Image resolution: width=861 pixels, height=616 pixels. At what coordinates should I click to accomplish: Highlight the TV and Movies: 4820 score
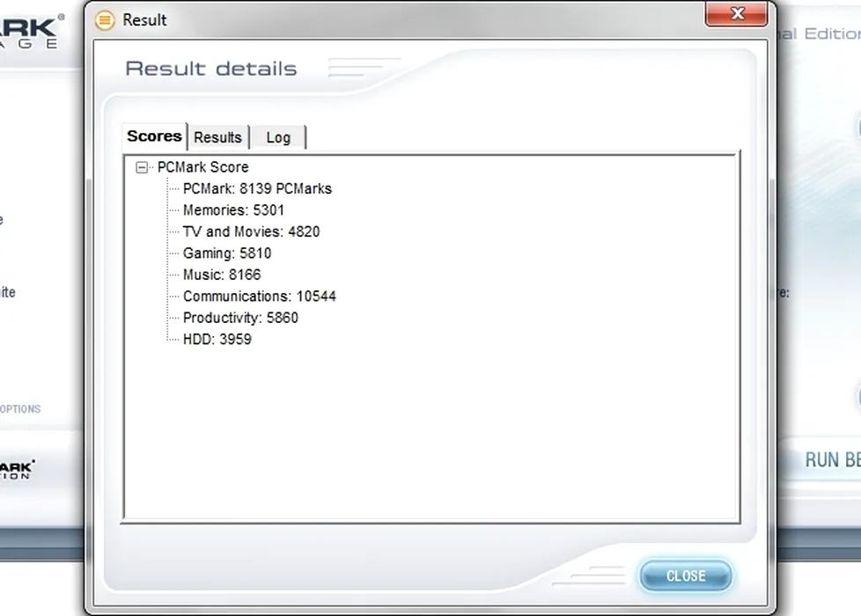251,231
